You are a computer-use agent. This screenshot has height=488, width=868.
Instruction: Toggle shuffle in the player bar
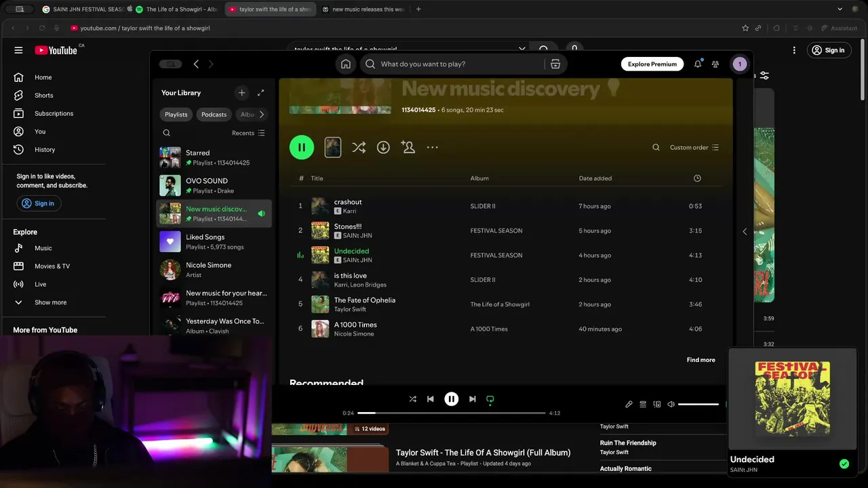coord(412,399)
